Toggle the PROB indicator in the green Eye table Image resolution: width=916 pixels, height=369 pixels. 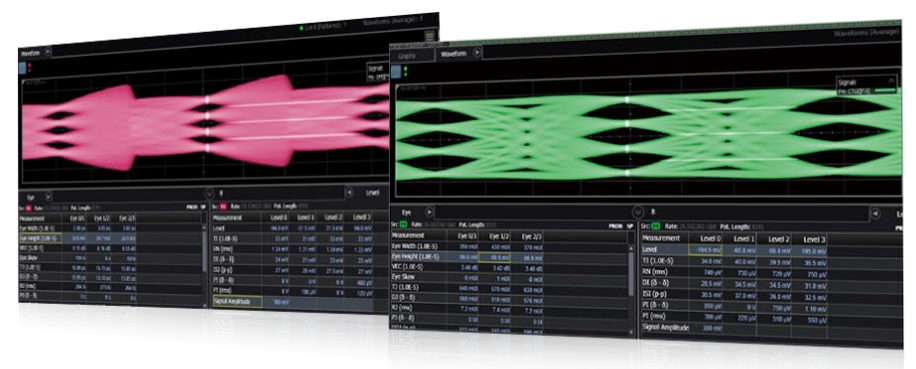tap(615, 225)
